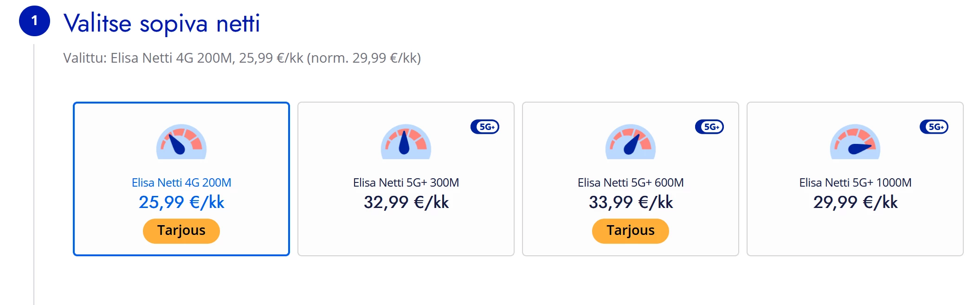Pick the Elisa Netti 5G+ 600M plan name
The height and width of the screenshot is (305, 980).
[631, 182]
